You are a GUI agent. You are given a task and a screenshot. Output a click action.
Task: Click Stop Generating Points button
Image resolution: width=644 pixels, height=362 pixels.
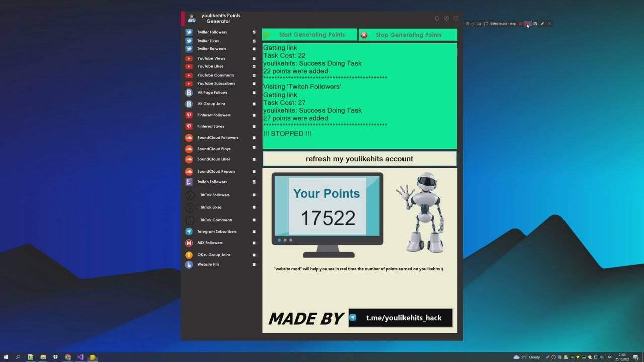pyautogui.click(x=408, y=35)
